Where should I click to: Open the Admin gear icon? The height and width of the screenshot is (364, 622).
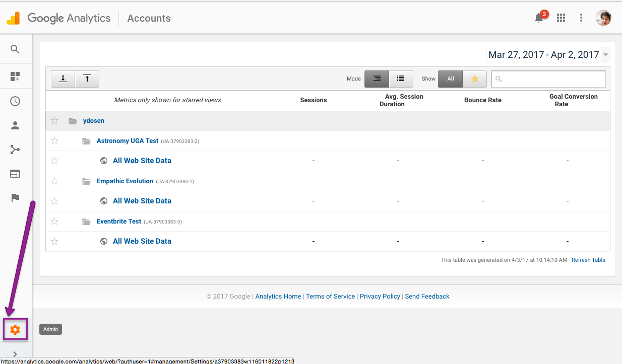(x=15, y=330)
